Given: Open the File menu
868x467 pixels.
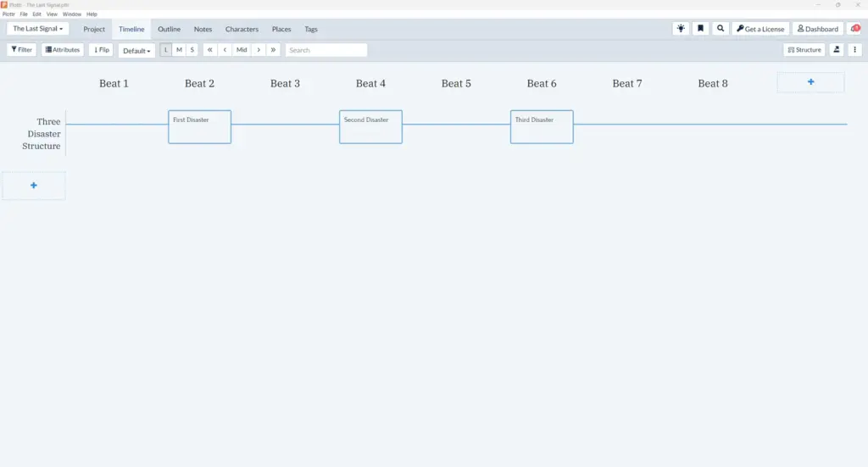Looking at the screenshot, I should tap(24, 14).
